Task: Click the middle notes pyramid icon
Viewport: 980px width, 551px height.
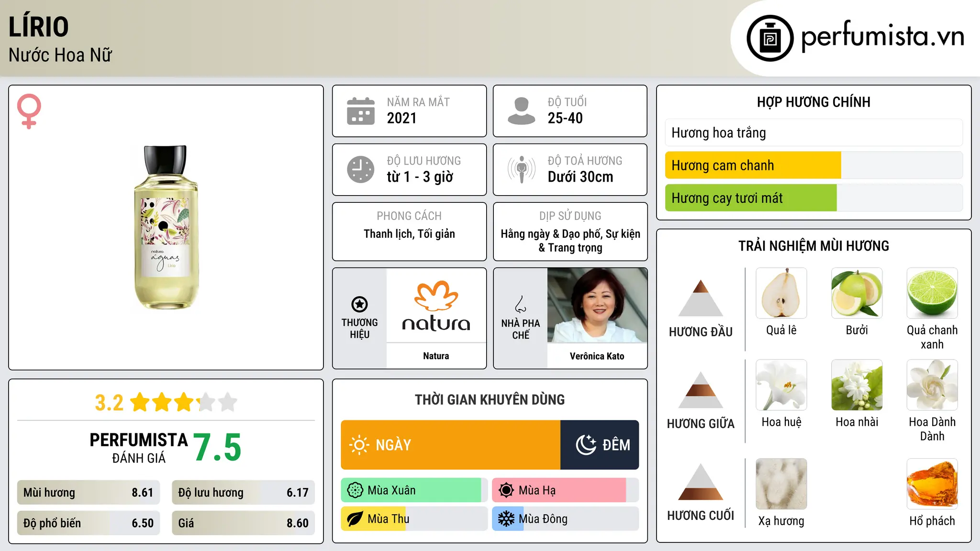Action: coord(701,390)
